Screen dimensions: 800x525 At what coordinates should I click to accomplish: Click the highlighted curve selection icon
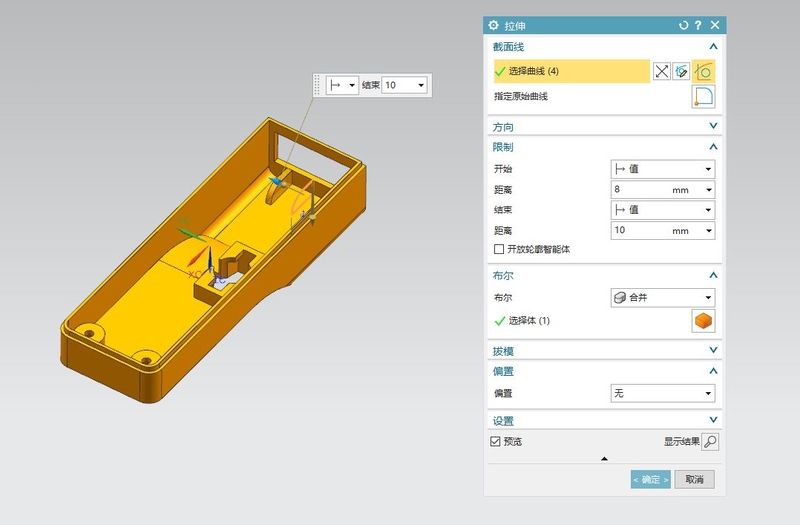click(705, 71)
